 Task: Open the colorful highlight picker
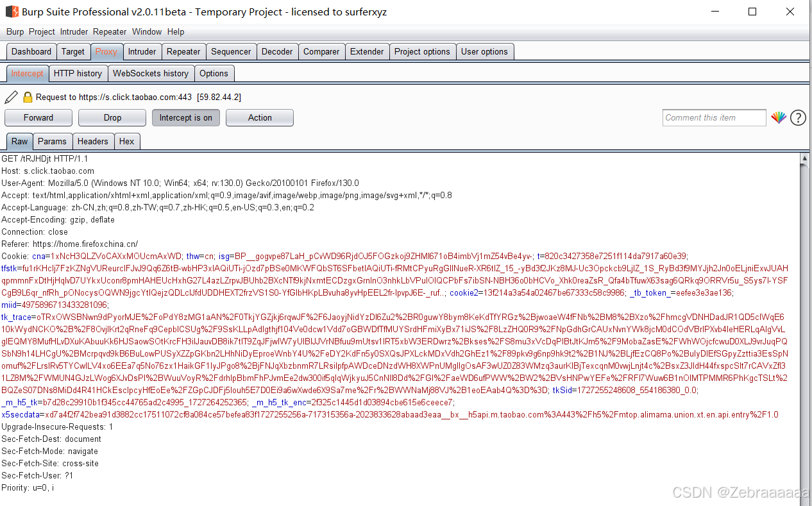click(x=779, y=117)
